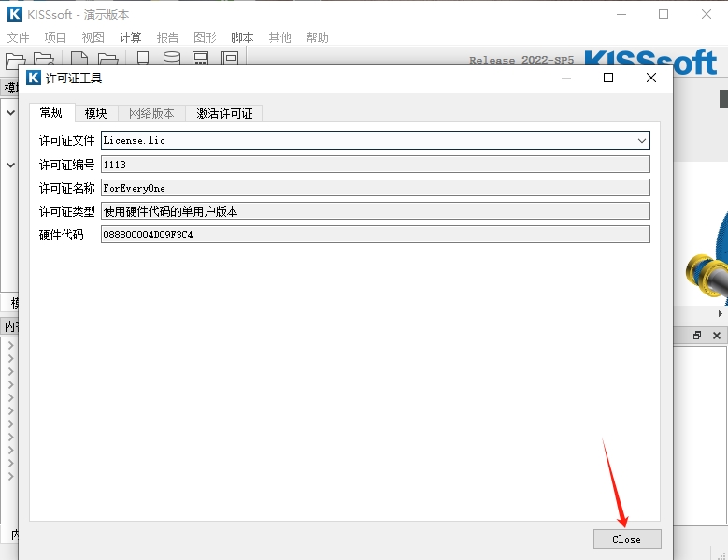
Task: Switch to the 模块 tab
Action: pyautogui.click(x=96, y=113)
